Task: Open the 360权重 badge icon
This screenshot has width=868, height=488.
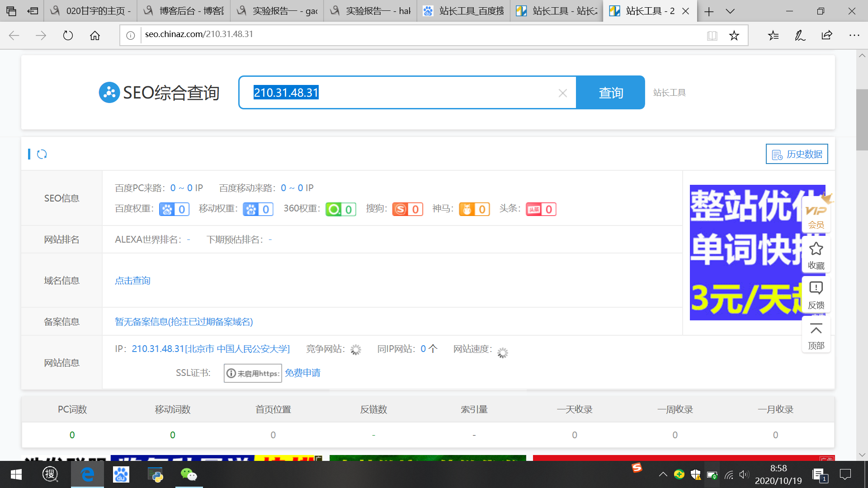Action: 340,209
